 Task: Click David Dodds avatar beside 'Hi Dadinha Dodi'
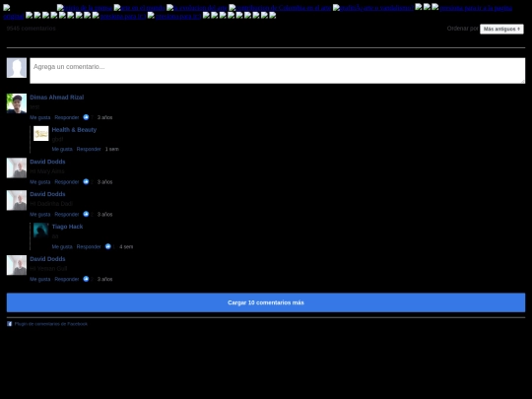click(17, 200)
